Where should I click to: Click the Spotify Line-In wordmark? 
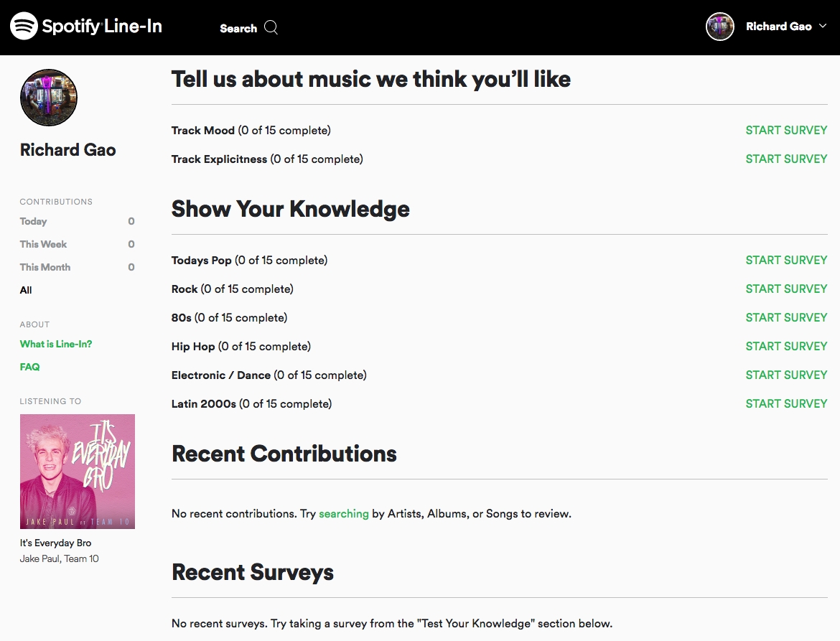pos(102,26)
